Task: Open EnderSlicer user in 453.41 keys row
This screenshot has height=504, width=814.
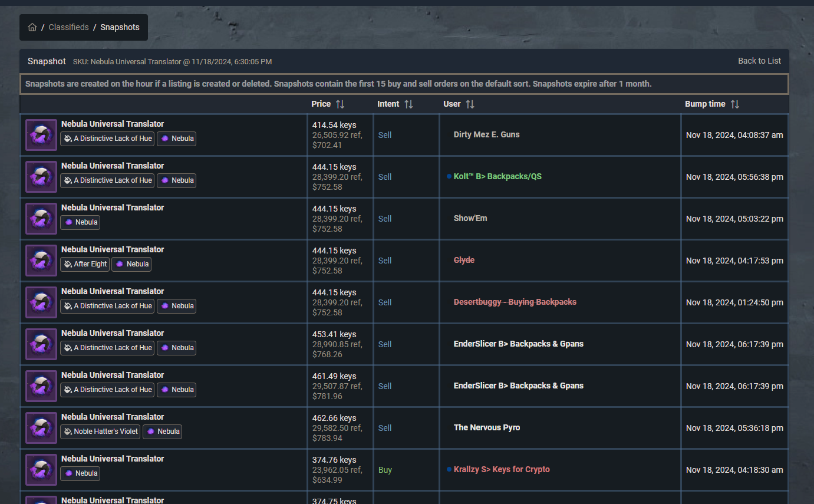Action: 519,344
